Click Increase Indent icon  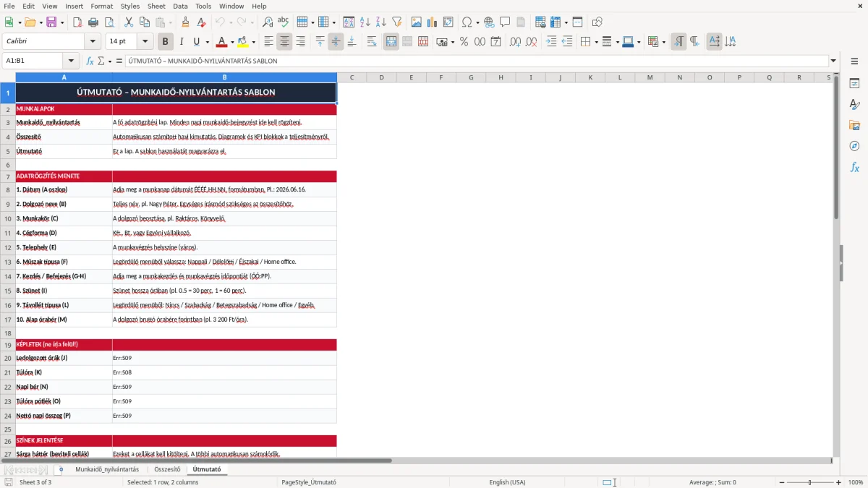click(x=551, y=42)
